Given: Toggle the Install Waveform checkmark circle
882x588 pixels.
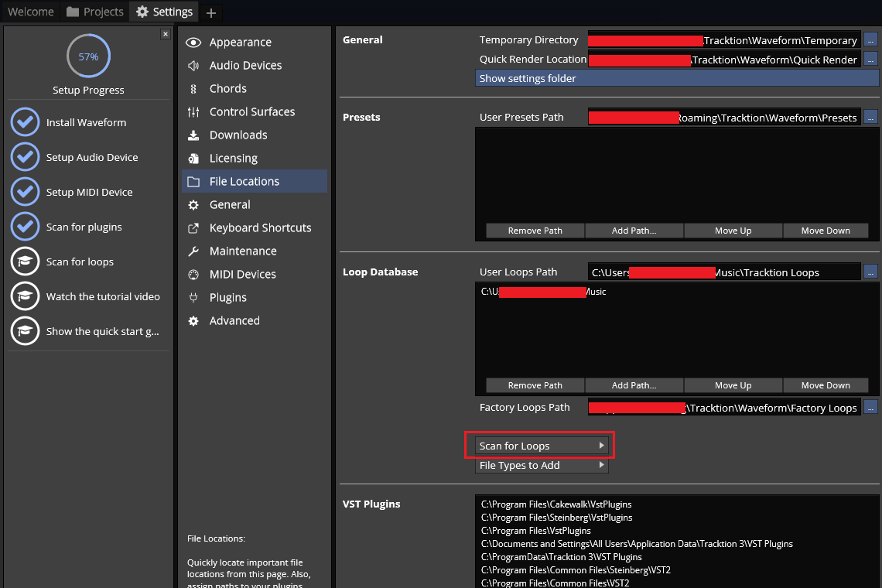Looking at the screenshot, I should pyautogui.click(x=25, y=122).
